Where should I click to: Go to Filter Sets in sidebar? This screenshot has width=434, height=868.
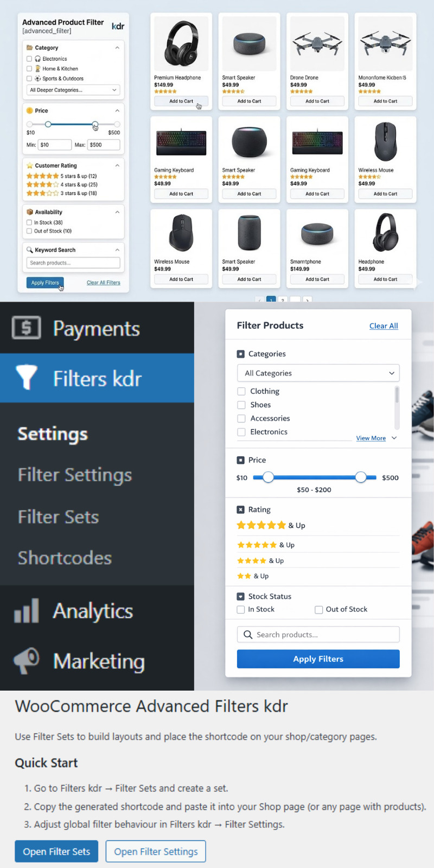click(58, 517)
